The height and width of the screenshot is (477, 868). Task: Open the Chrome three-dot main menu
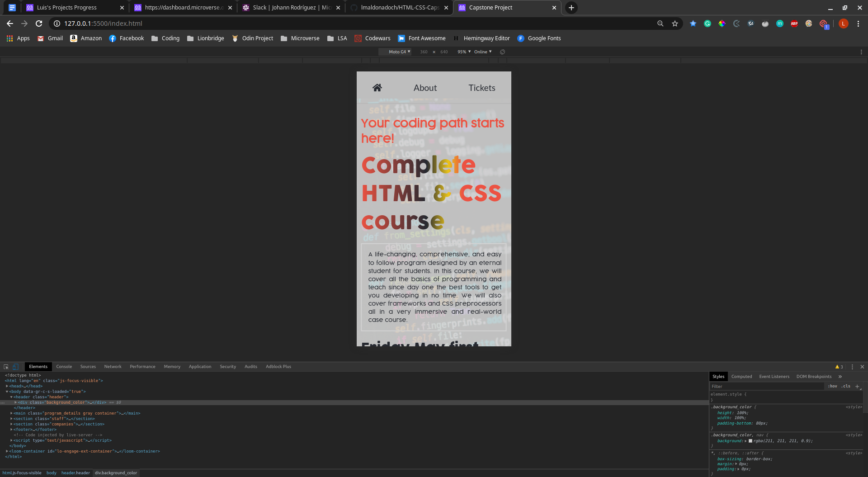pyautogui.click(x=858, y=24)
